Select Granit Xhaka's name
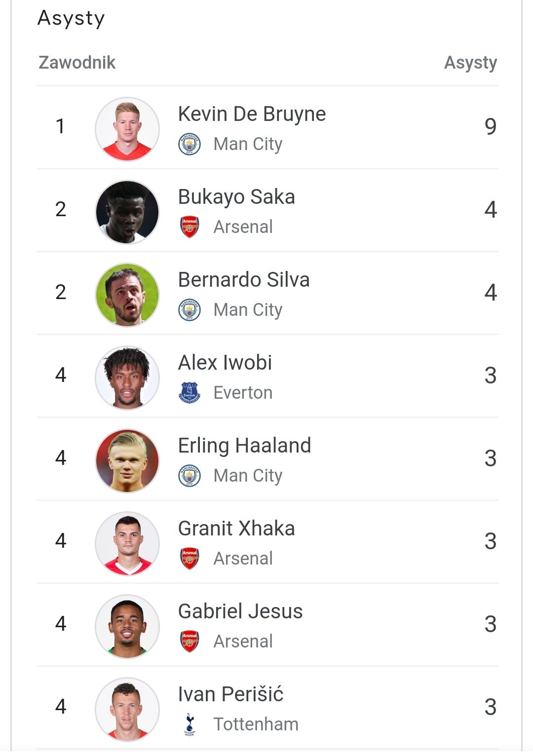This screenshot has width=533, height=756. 236,529
